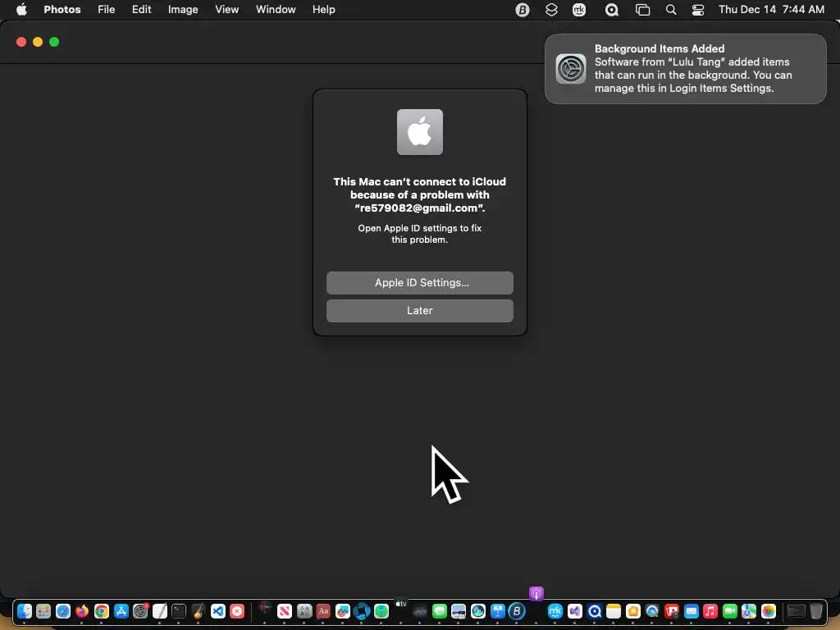Open the Home app from the Dock
840x630 pixels.
pos(632,611)
